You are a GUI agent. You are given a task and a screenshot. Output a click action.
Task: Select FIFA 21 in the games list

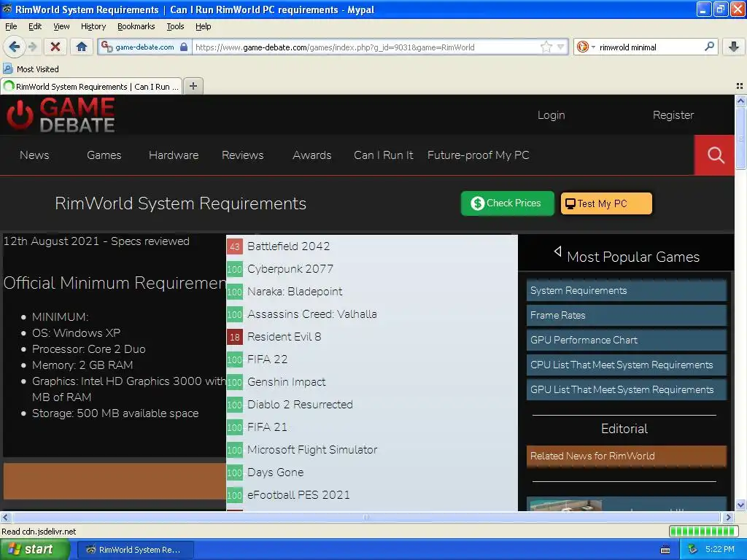coord(267,427)
